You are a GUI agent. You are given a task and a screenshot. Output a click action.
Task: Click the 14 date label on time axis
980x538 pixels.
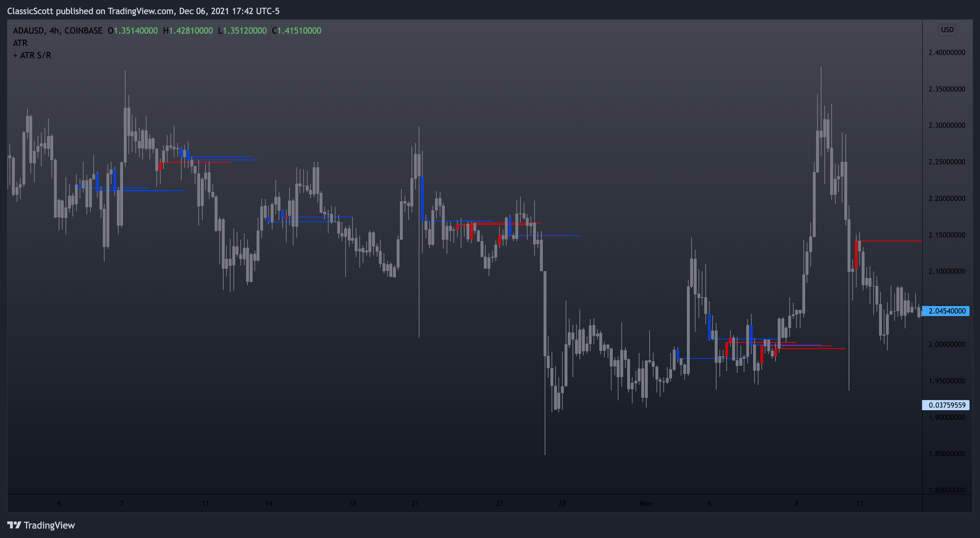(269, 503)
